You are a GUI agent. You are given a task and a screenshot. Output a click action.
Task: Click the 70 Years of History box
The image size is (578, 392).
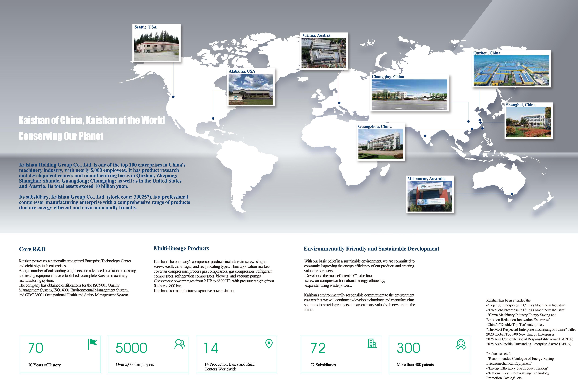tap(60, 354)
